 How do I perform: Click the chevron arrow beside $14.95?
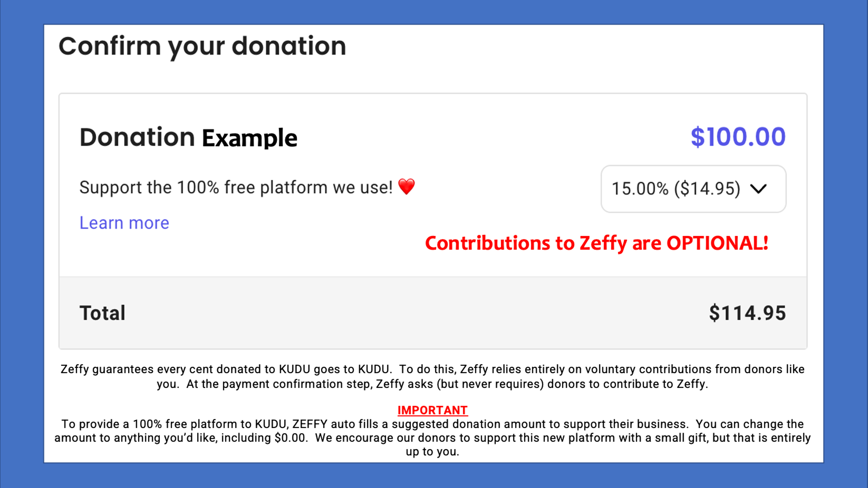point(759,189)
